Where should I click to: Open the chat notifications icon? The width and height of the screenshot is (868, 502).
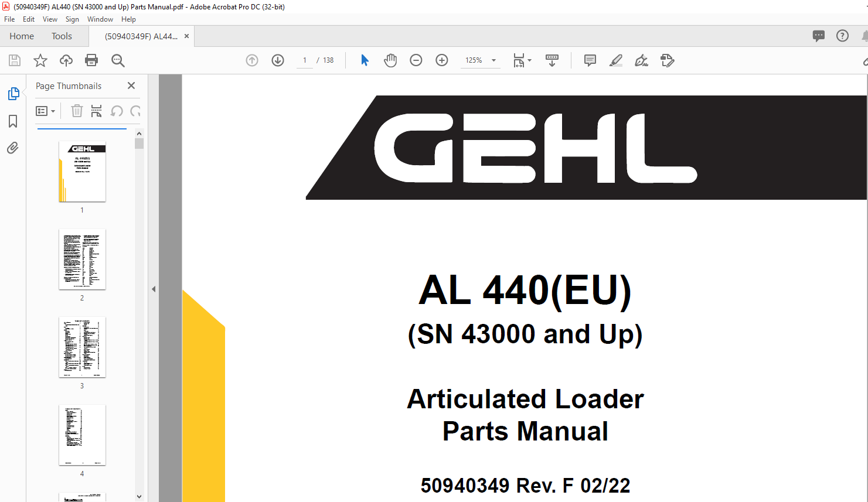point(819,36)
